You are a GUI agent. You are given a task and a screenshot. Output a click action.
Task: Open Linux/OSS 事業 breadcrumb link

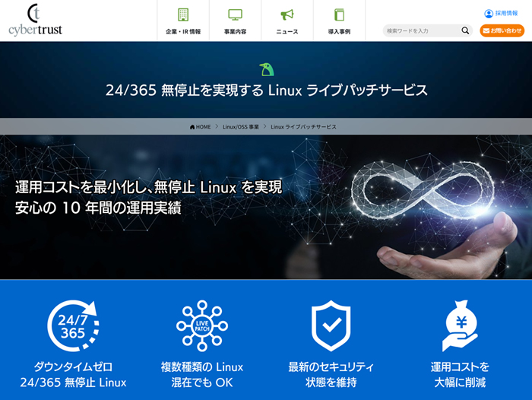(241, 127)
